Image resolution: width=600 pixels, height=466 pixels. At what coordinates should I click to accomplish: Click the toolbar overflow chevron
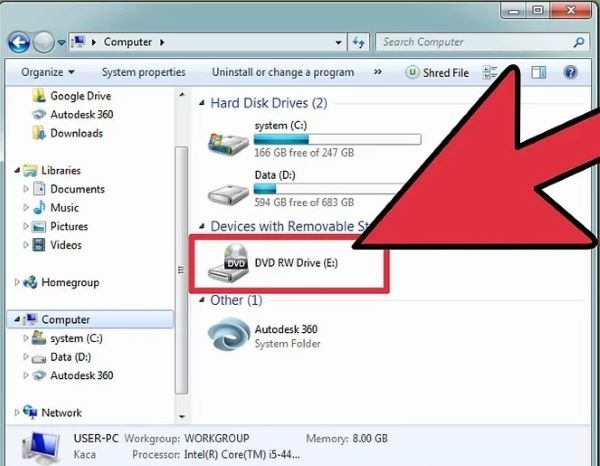click(378, 73)
